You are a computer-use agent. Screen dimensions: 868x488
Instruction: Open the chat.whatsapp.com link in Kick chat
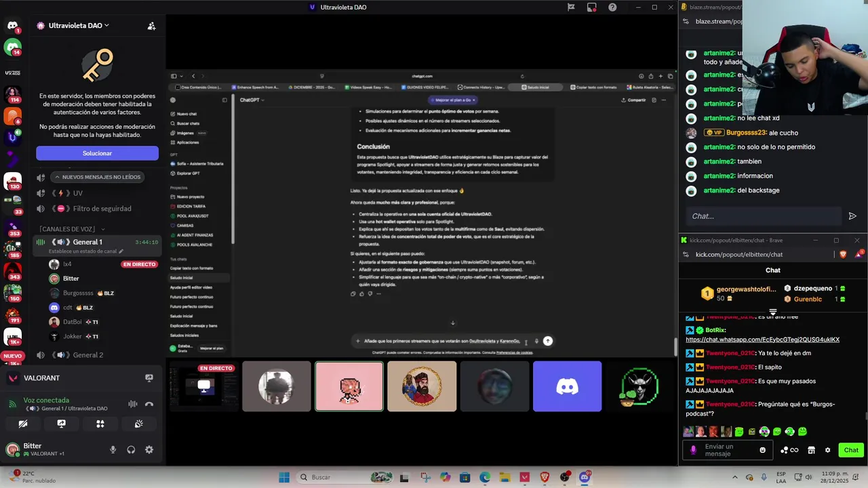pos(762,340)
